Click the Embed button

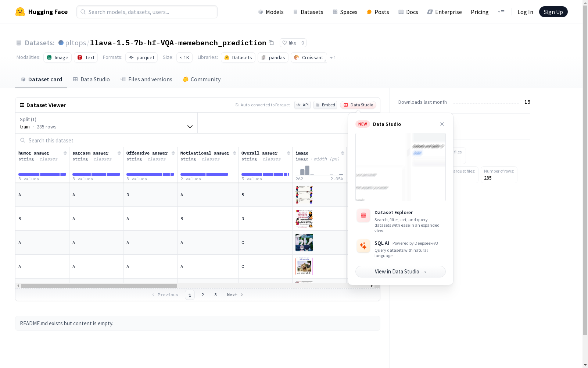tap(325, 105)
